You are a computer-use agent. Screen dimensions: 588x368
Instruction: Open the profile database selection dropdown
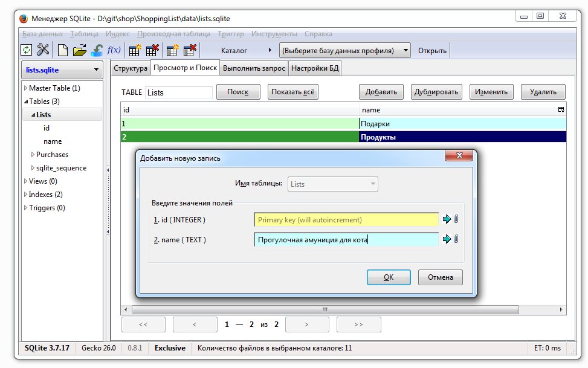click(345, 50)
